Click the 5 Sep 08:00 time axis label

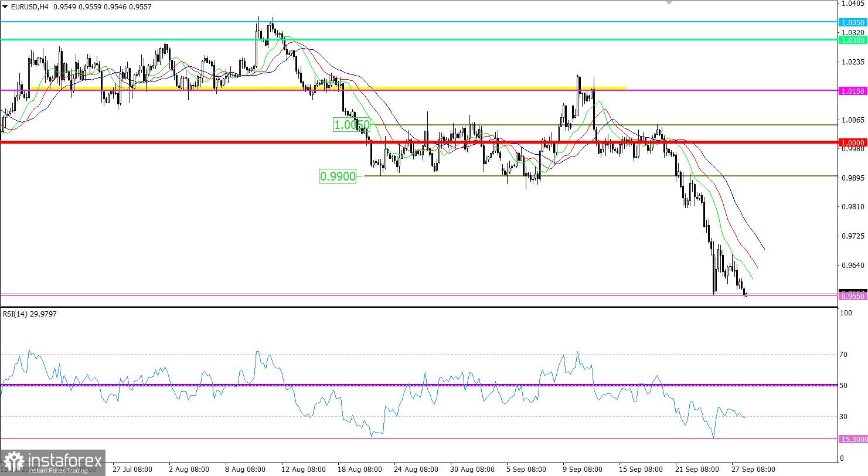point(526,470)
